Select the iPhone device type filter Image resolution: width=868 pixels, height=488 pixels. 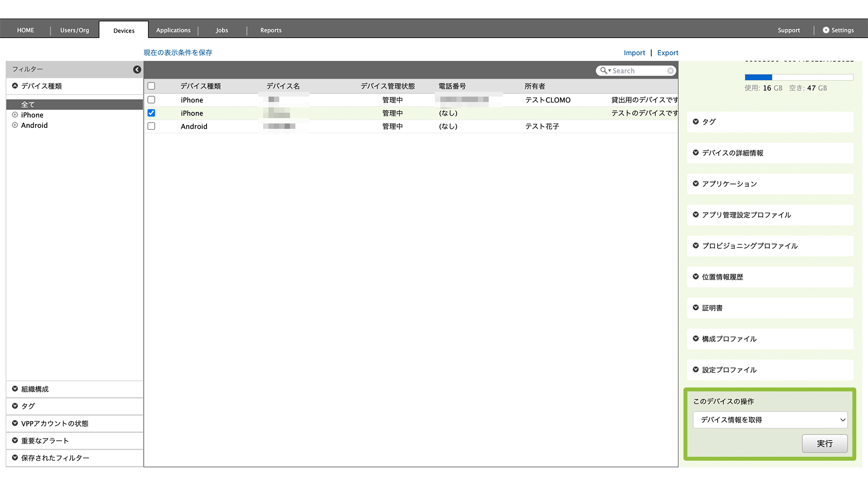click(32, 115)
